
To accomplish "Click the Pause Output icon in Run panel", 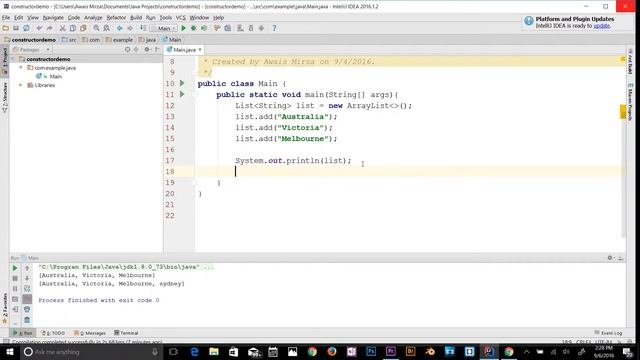I will (x=15, y=289).
